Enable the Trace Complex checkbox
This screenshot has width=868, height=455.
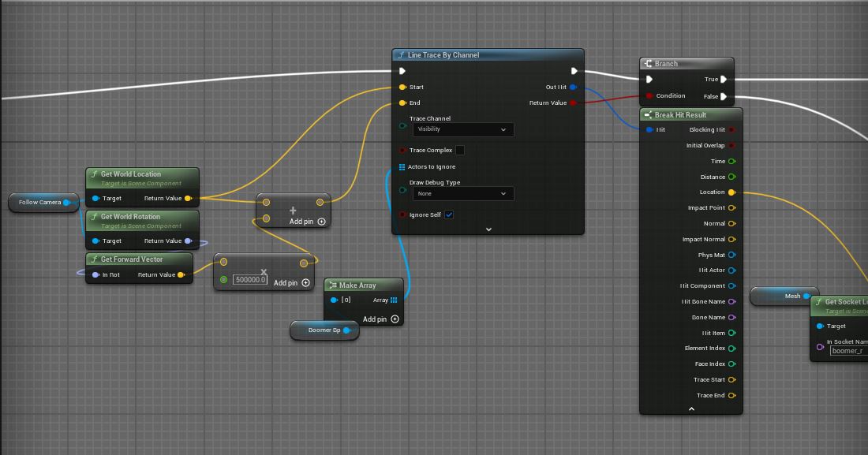coord(460,151)
